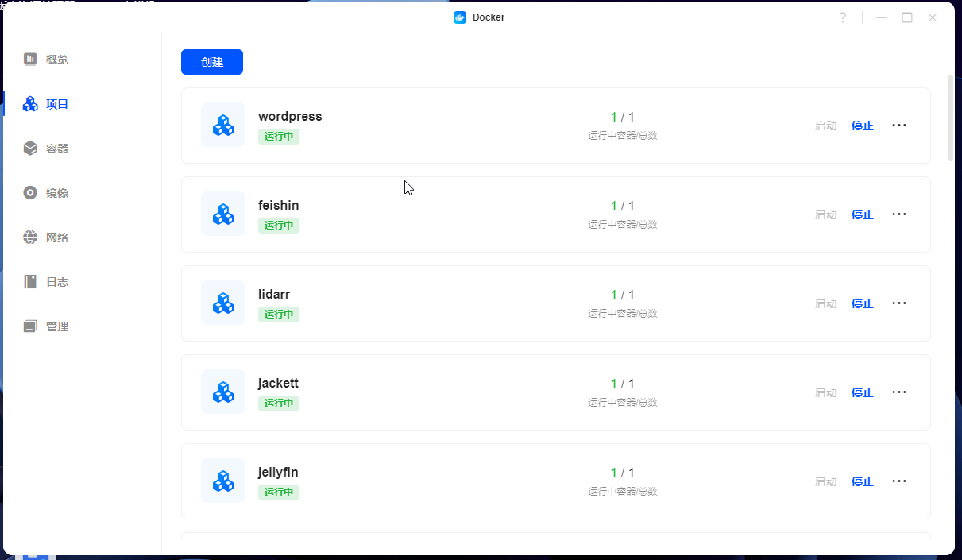Open more options for jellyfin
The image size is (962, 560).
[x=899, y=481]
